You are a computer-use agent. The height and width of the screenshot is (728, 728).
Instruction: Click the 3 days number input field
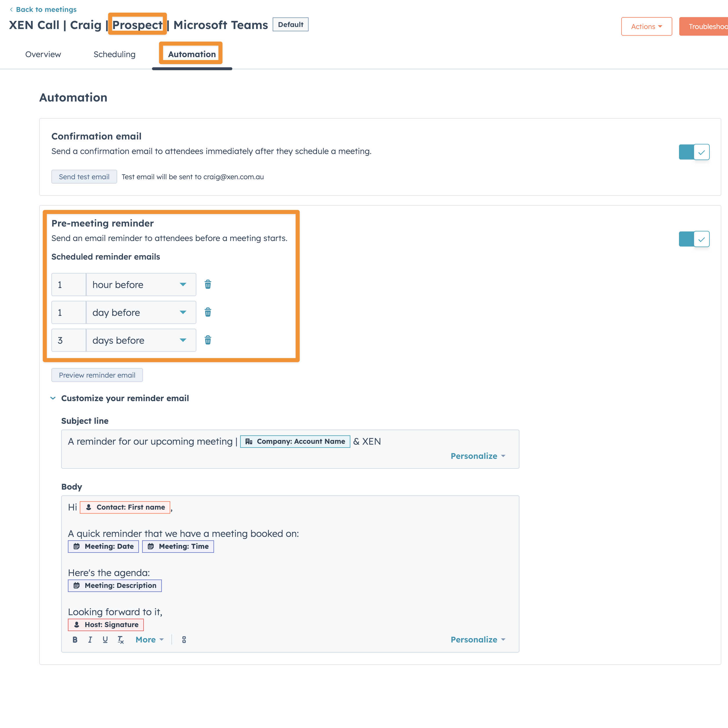[69, 340]
